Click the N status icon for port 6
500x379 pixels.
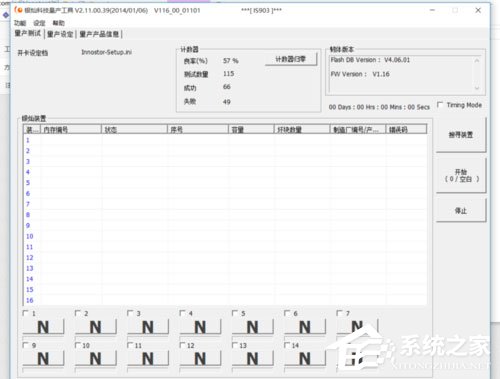click(305, 327)
